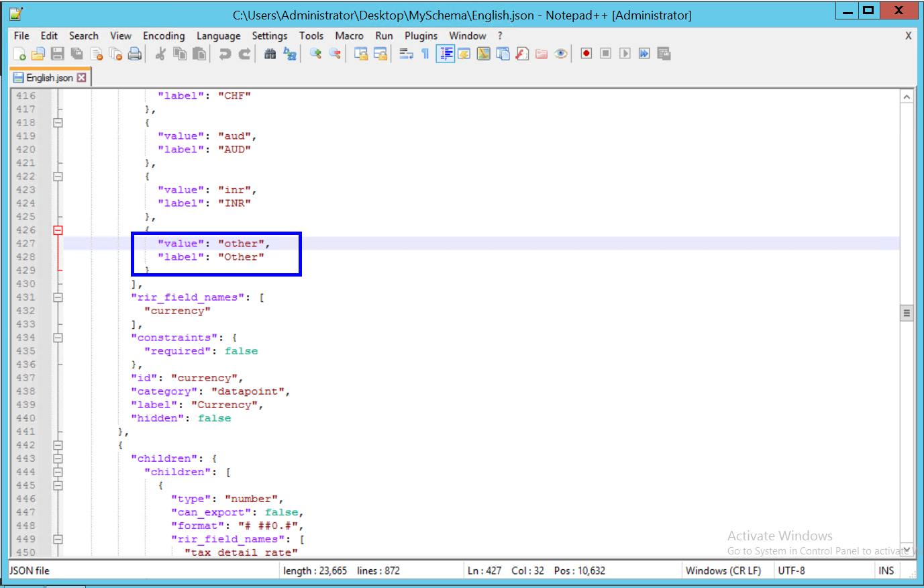This screenshot has height=588, width=924.
Task: Click the Start Recording macro icon
Action: pyautogui.click(x=586, y=54)
